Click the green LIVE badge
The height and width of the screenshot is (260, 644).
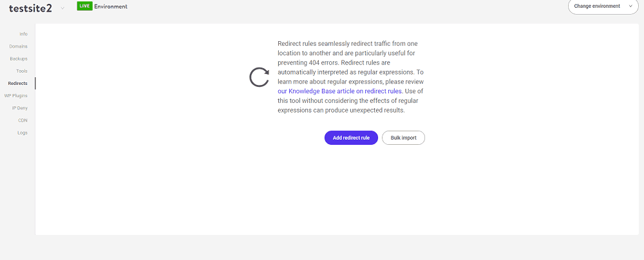coord(84,6)
